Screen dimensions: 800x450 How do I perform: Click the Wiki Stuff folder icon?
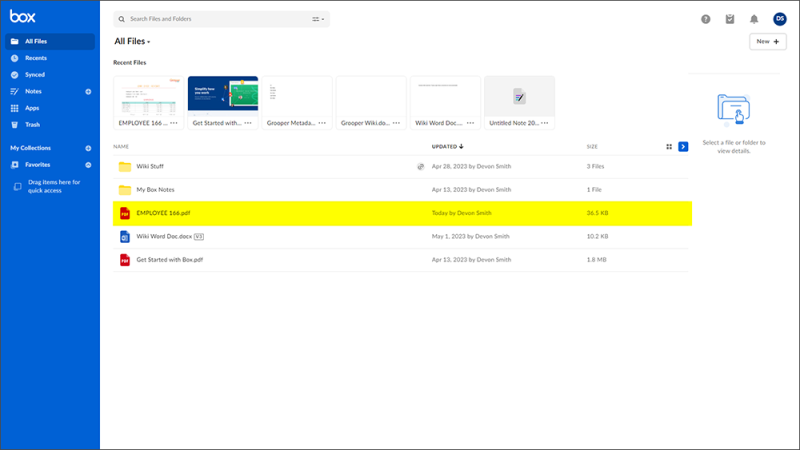click(124, 166)
